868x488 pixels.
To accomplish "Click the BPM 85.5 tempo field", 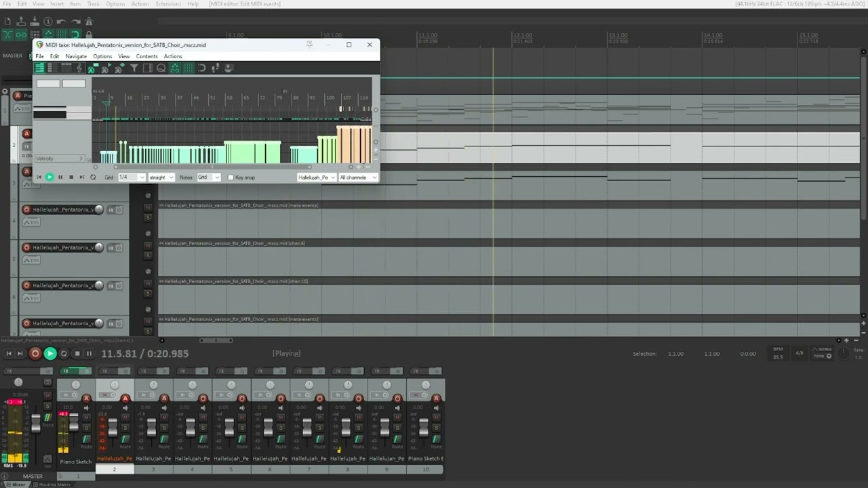I will [778, 353].
